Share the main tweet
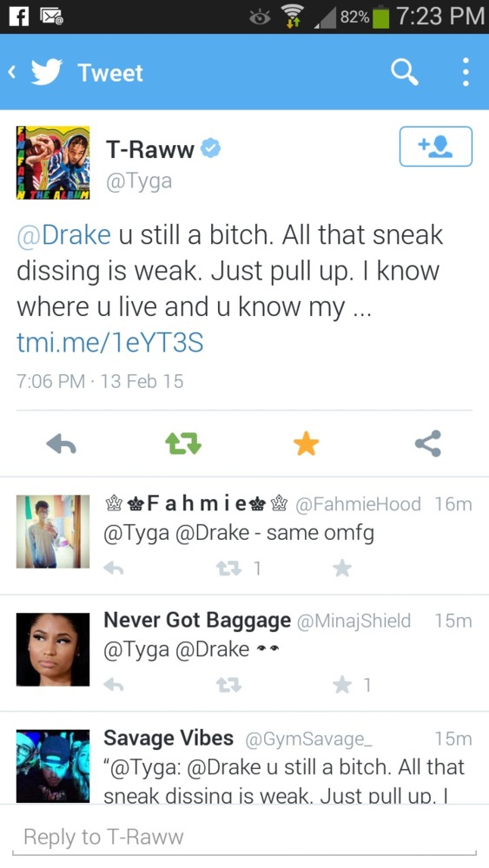489x868 pixels. pos(428,444)
